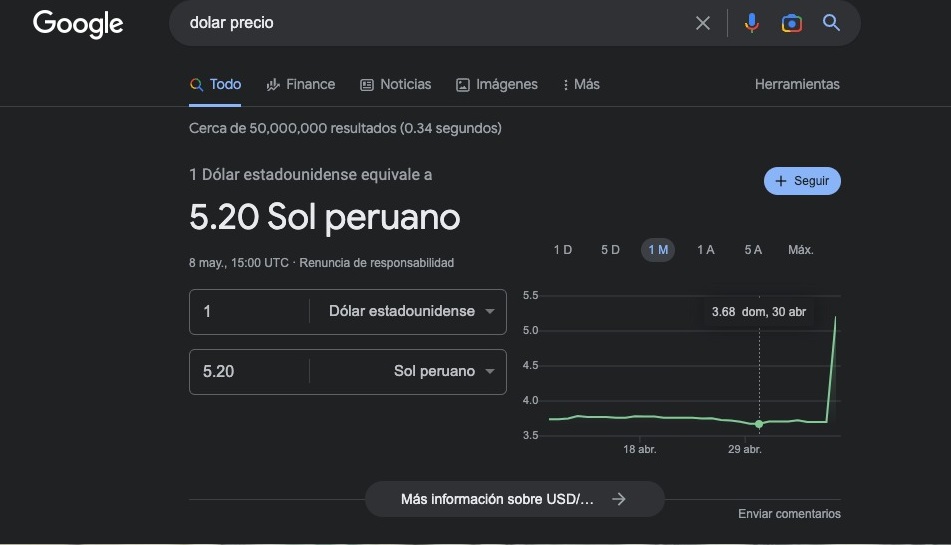The image size is (951, 545).
Task: Open the Noticias tab
Action: point(395,84)
